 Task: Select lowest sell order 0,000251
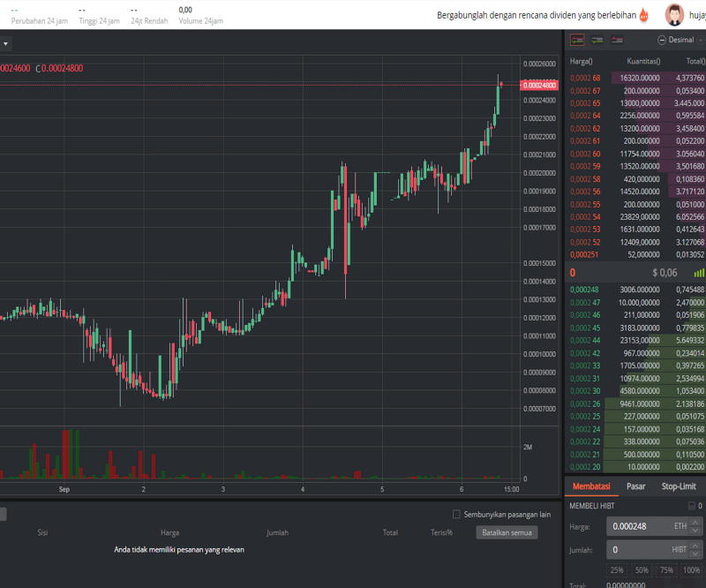coord(635,254)
